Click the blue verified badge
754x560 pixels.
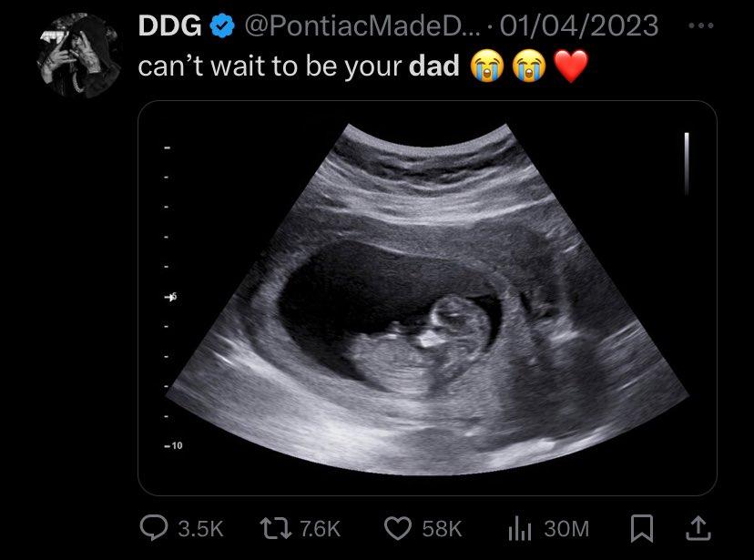(x=221, y=25)
